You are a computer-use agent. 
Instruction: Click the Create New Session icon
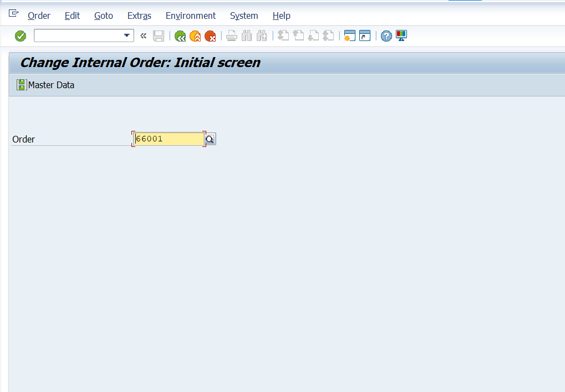pos(350,35)
